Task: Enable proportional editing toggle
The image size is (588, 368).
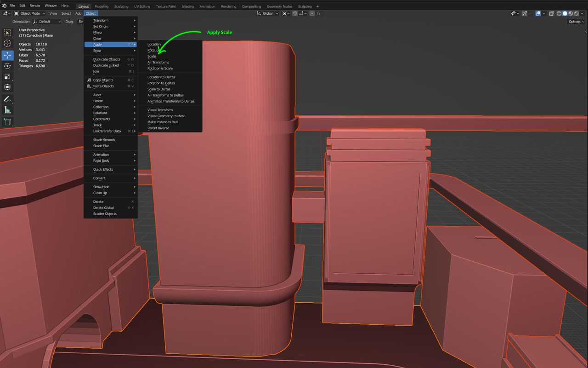Action: (312, 14)
